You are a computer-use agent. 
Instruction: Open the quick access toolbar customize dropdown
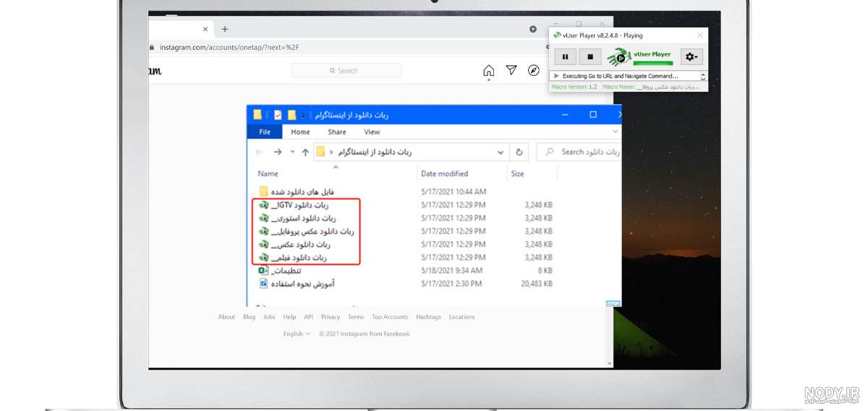click(x=303, y=115)
